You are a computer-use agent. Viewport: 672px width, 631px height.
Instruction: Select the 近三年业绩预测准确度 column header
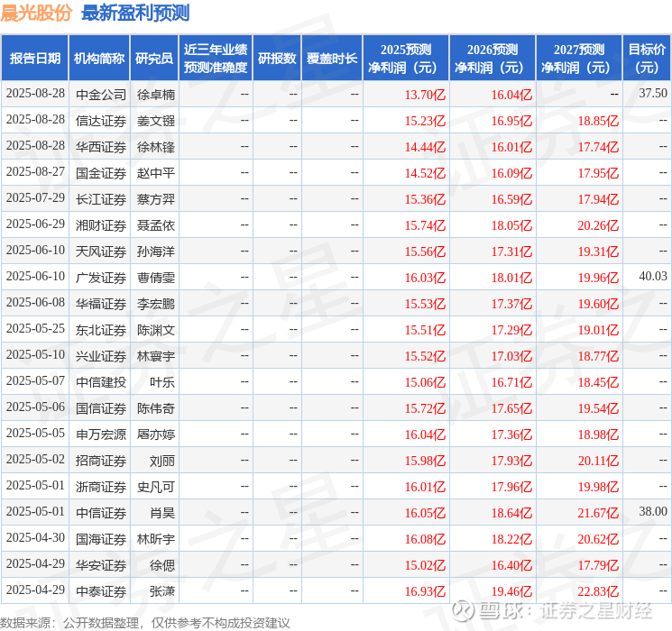(x=216, y=59)
